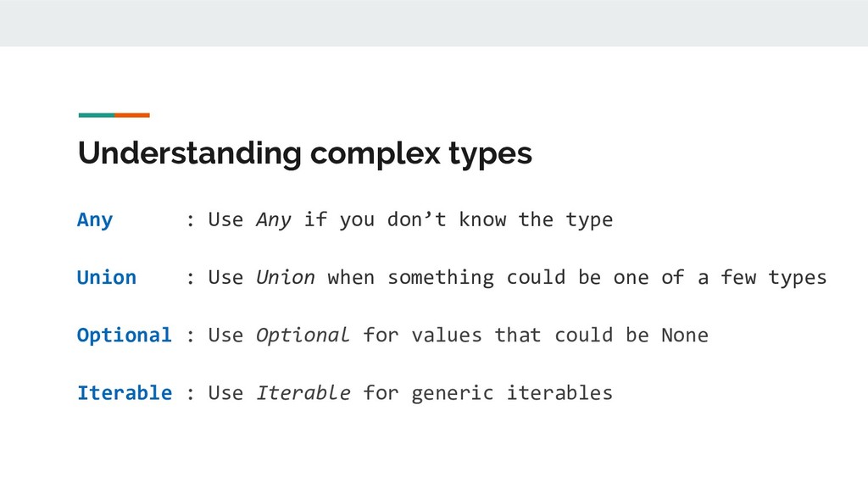868x488 pixels.
Task: Click 'generic iterables' text
Action: (512, 393)
